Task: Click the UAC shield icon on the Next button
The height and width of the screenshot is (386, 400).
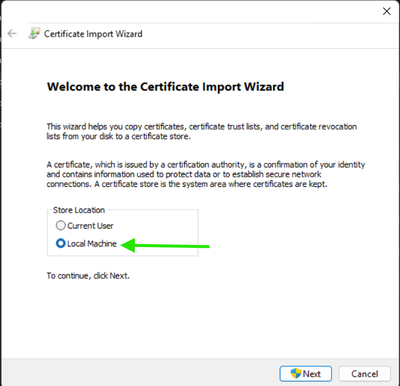Action: pyautogui.click(x=296, y=373)
